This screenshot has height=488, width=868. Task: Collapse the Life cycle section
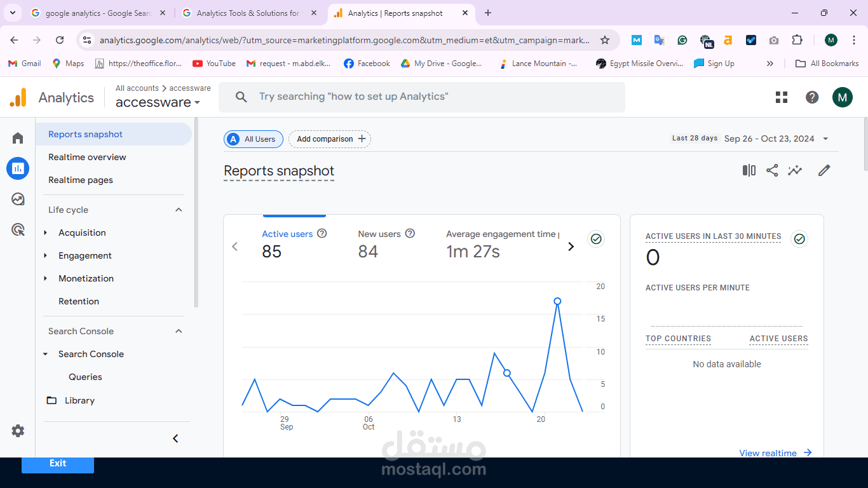tap(179, 210)
